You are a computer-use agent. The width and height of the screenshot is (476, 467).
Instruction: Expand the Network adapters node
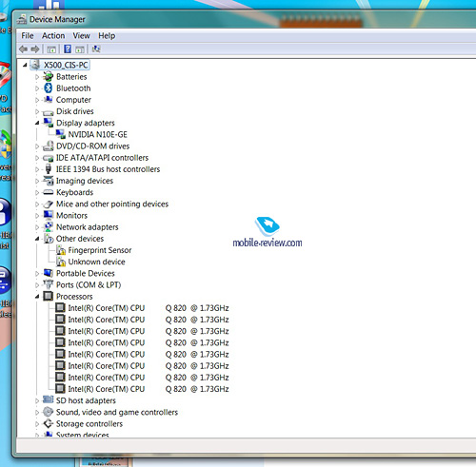click(x=37, y=227)
